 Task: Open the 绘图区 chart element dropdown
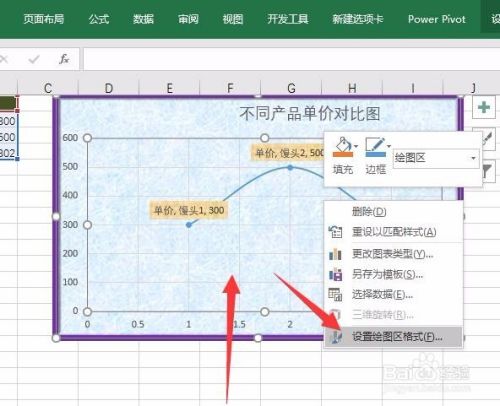point(436,158)
